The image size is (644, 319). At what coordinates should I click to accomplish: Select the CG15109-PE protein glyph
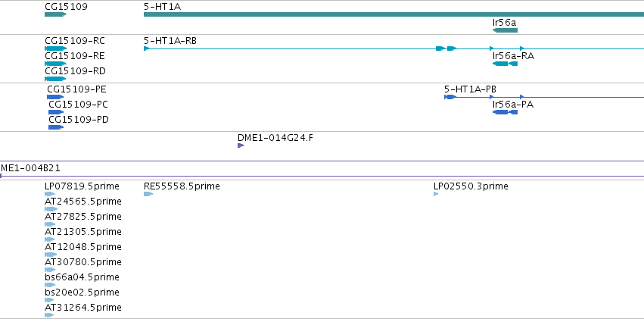click(x=55, y=97)
